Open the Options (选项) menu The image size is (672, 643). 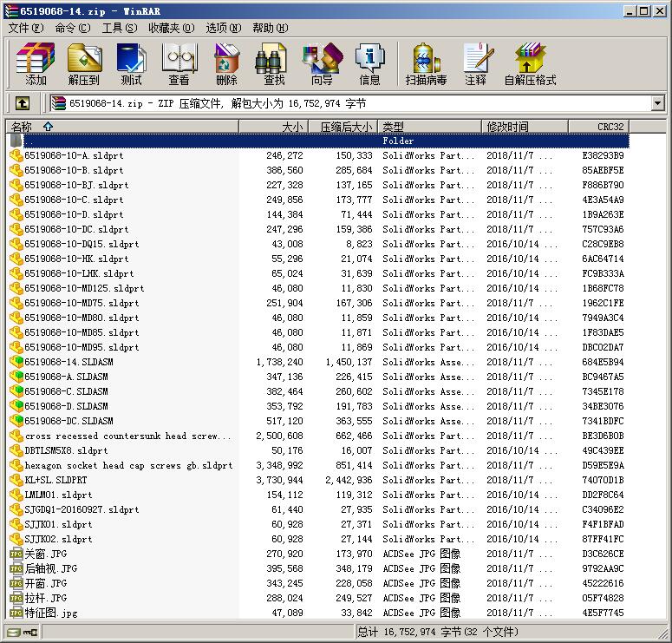(x=224, y=29)
